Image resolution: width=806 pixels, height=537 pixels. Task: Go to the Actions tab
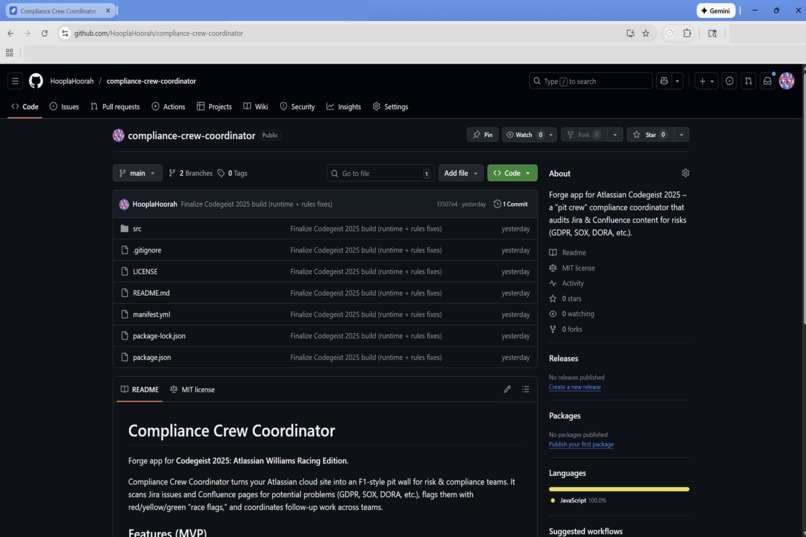tap(169, 107)
